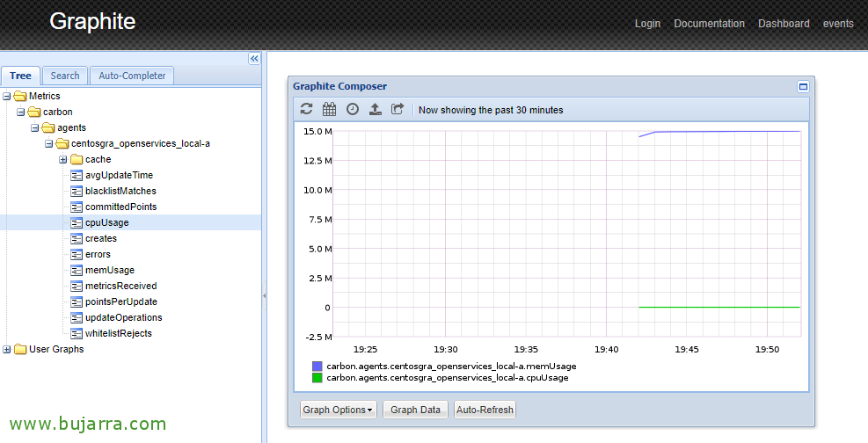This screenshot has width=868, height=443.
Task: Open the calendar date range picker
Action: (330, 109)
